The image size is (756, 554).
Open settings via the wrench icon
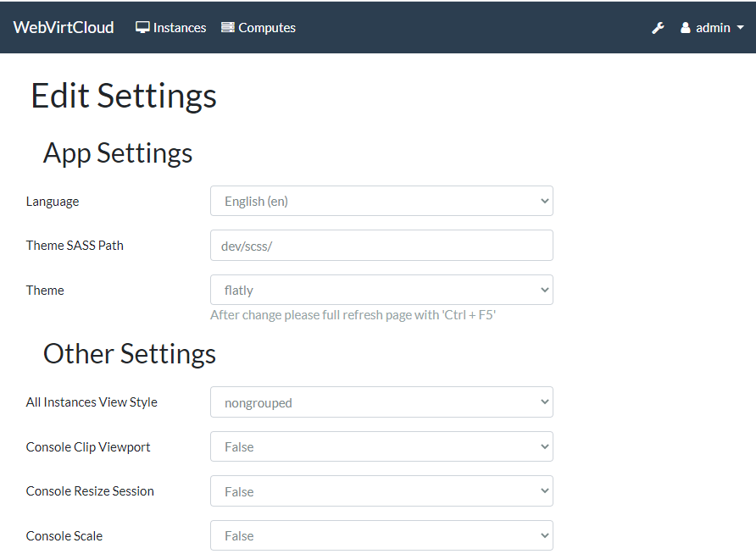(x=658, y=28)
